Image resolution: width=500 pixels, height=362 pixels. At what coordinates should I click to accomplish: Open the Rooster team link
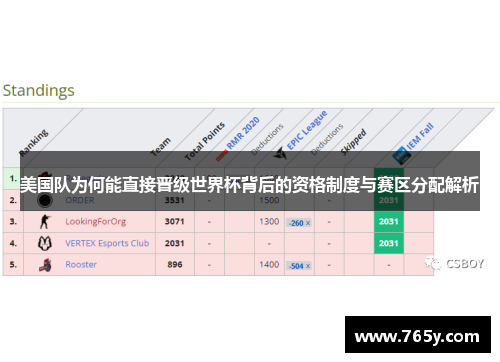point(81,265)
